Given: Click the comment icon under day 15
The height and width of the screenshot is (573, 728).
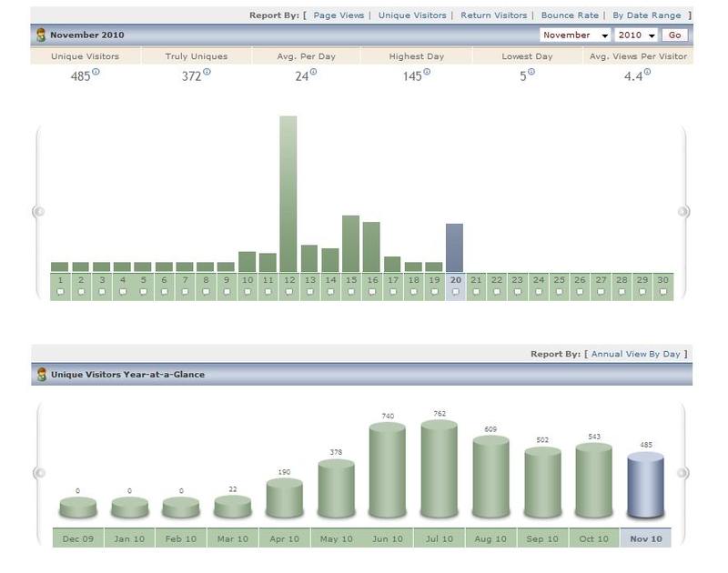Looking at the screenshot, I should tap(351, 292).
